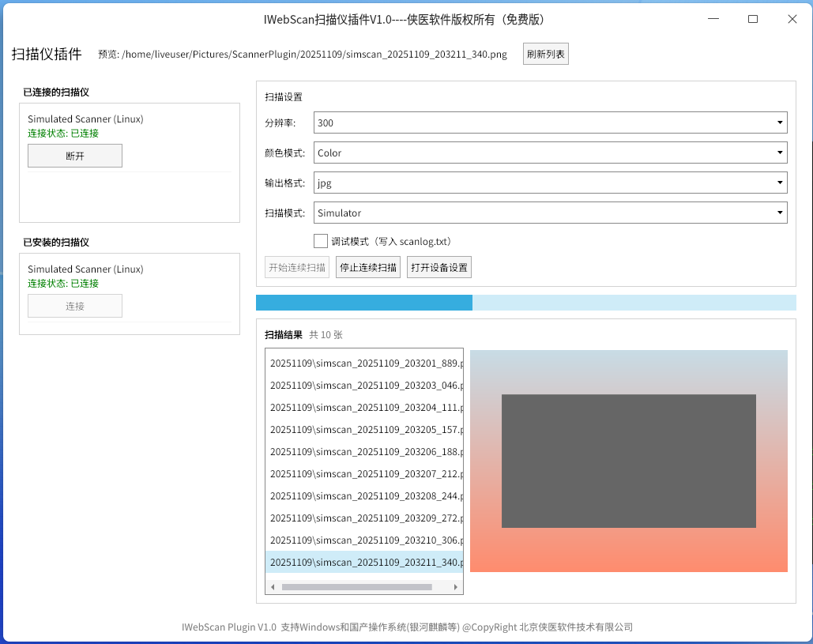Select highlighted file simscan_20251109_203211_340
The width and height of the screenshot is (813, 644).
pos(365,563)
